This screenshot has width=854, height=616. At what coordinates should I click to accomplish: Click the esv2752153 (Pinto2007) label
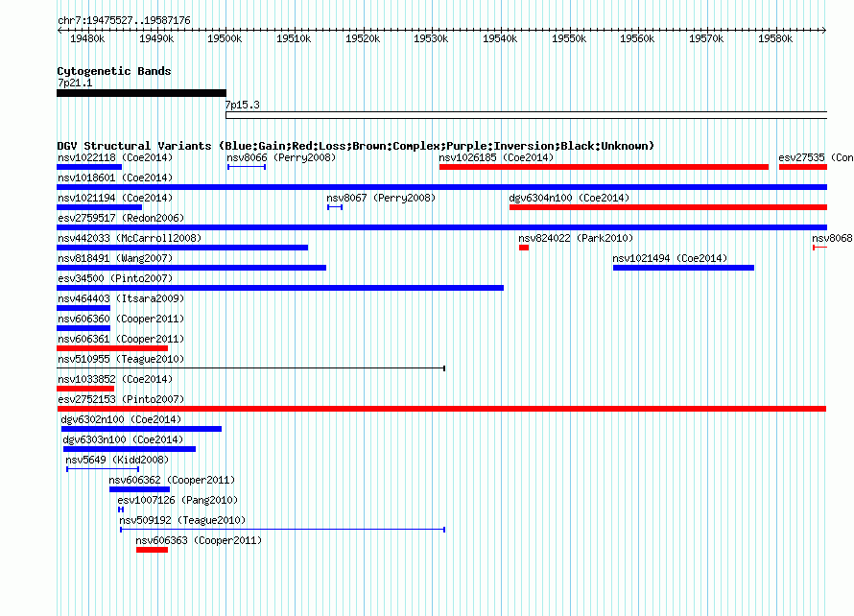pyautogui.click(x=121, y=399)
